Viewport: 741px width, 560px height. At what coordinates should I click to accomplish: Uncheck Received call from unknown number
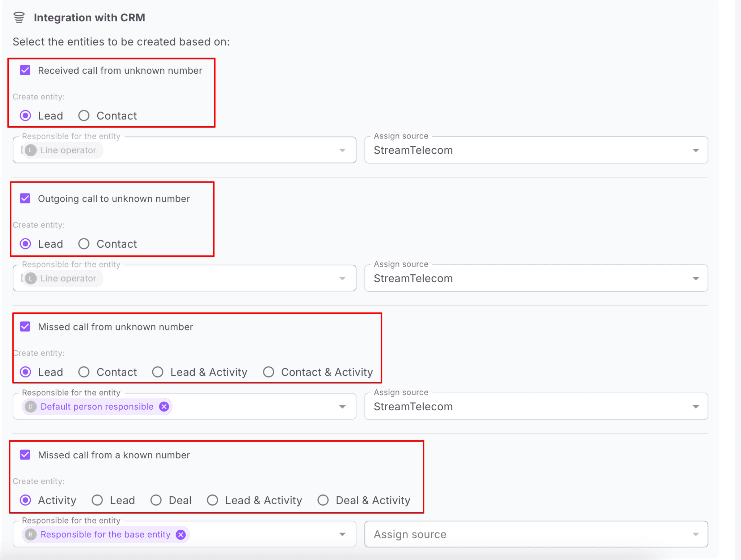click(25, 70)
